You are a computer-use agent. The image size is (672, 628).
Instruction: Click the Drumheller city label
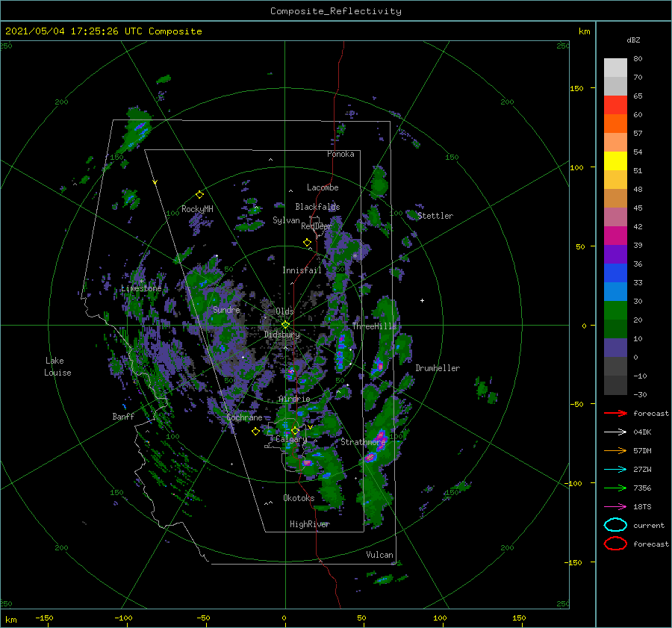pos(438,368)
